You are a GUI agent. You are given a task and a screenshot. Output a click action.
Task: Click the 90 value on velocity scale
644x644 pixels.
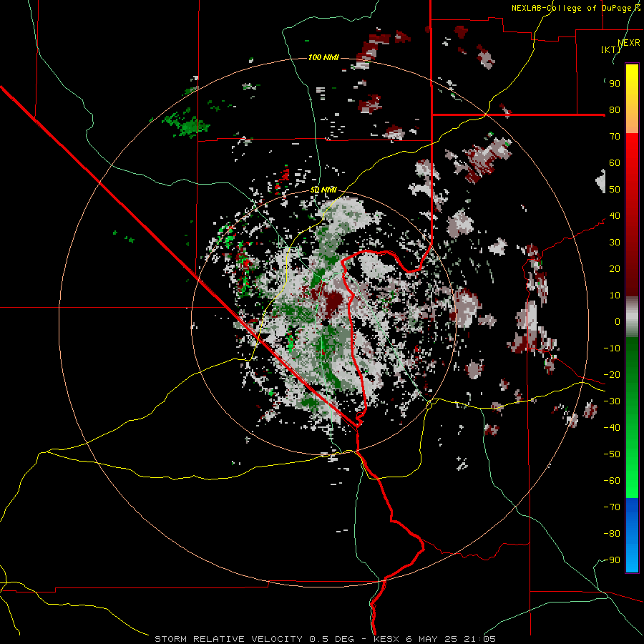pyautogui.click(x=615, y=84)
